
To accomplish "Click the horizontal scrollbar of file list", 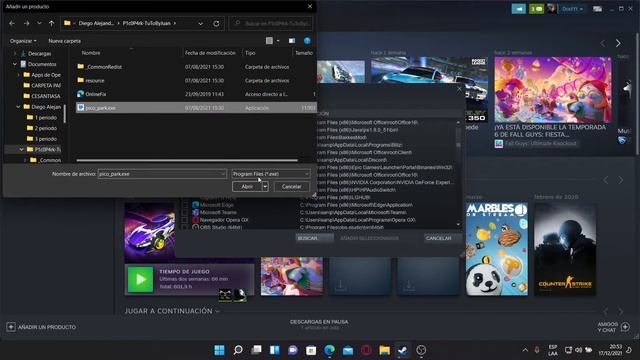I will (187, 160).
